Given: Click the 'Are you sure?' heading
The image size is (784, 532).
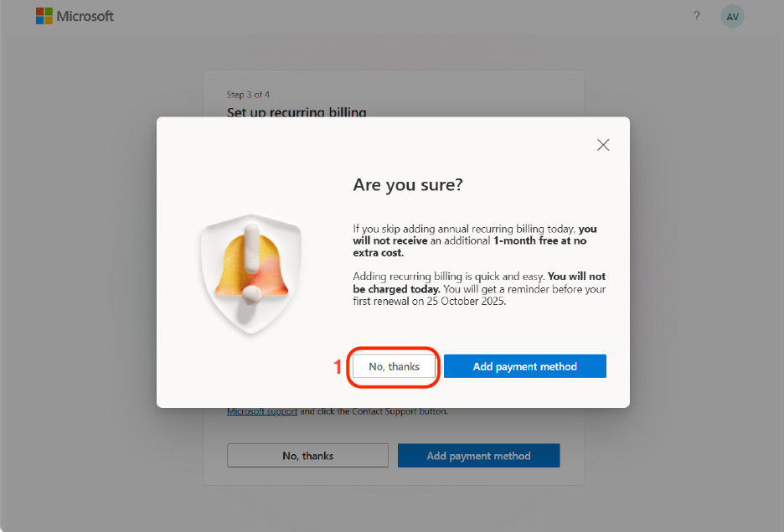Looking at the screenshot, I should [x=407, y=185].
